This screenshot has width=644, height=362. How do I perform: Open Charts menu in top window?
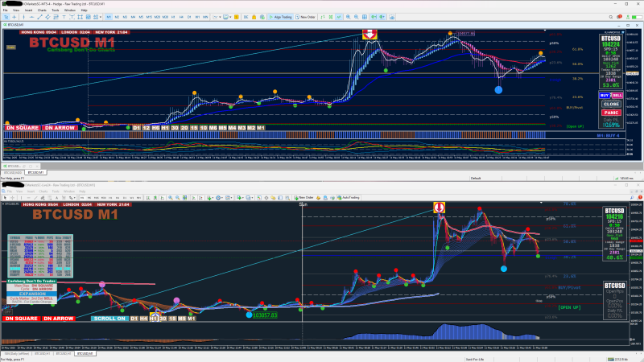(42, 10)
